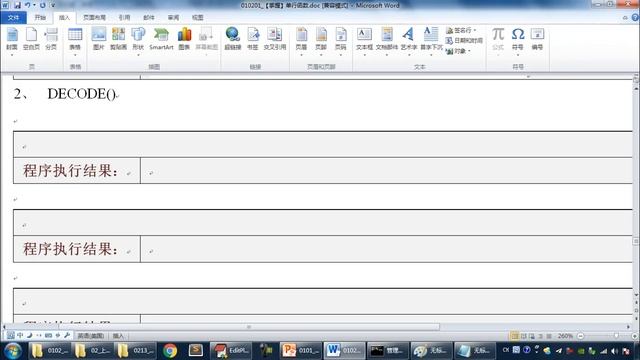The image size is (640, 360).
Task: Open Word Help question mark icon
Action: (635, 18)
